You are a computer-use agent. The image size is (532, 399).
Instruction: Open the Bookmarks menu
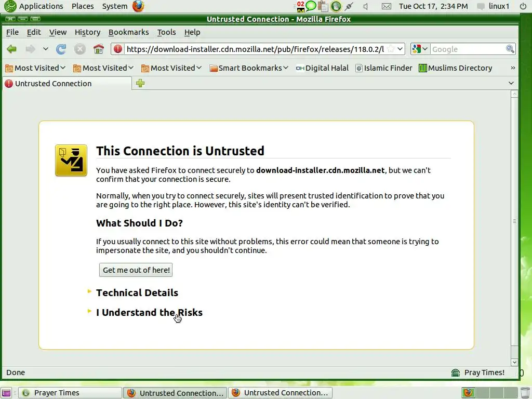[129, 32]
